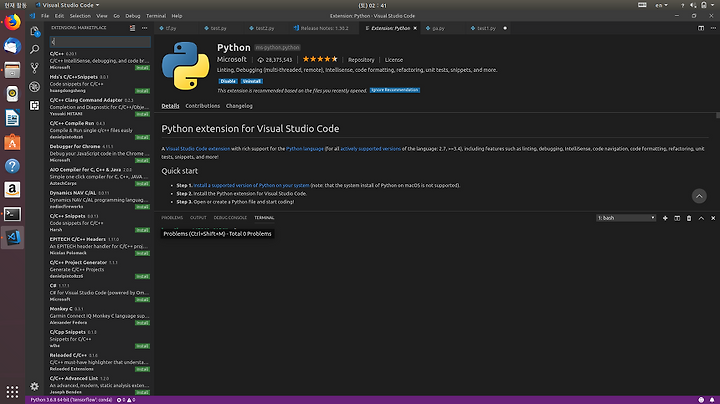Image resolution: width=720 pixels, height=404 pixels.
Task: Open Visual Studio Code app menu in top bar
Action: click(68, 5)
